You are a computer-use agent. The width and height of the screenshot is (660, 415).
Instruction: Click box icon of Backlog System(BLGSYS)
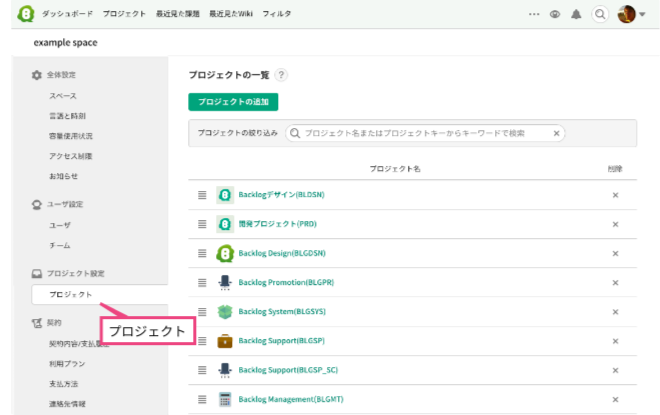click(225, 311)
